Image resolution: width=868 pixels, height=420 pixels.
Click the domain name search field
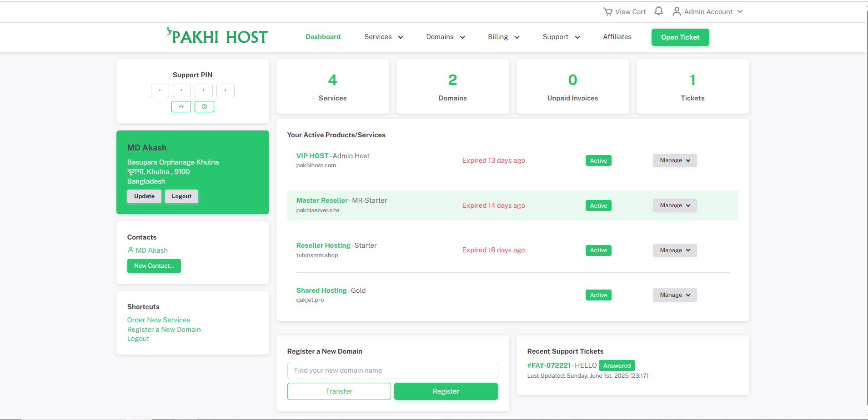pyautogui.click(x=392, y=370)
